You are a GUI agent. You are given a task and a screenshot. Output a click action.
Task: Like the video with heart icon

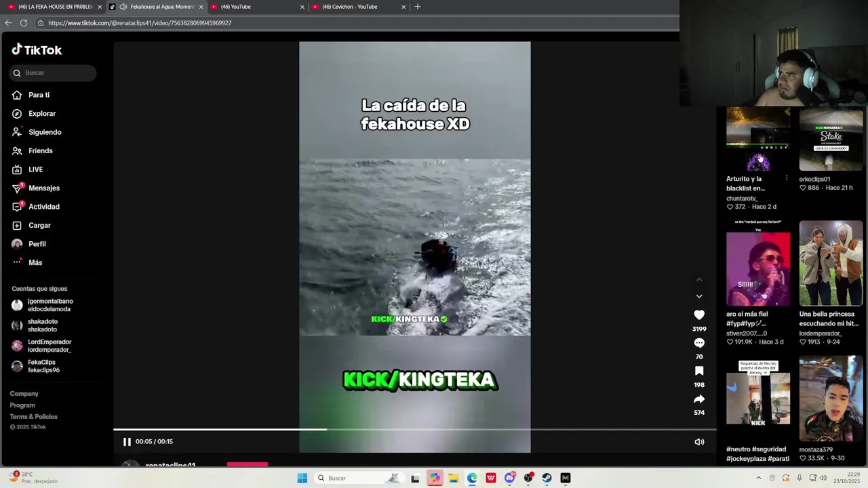tap(699, 315)
